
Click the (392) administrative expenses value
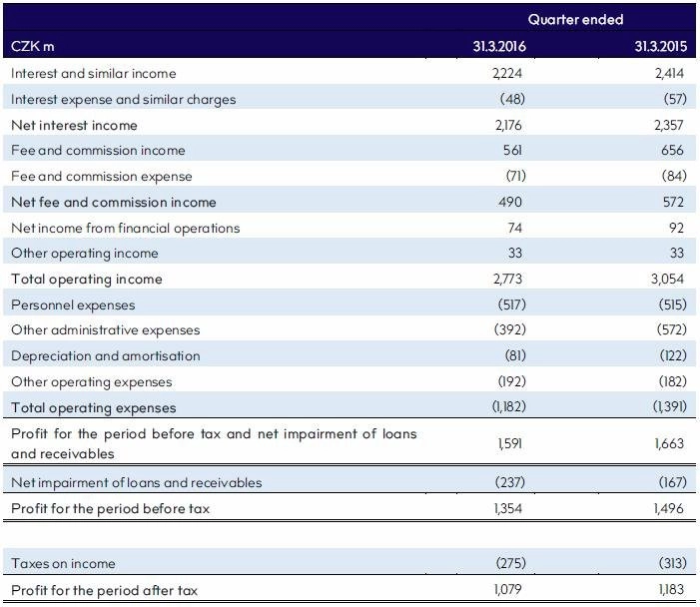pos(510,329)
